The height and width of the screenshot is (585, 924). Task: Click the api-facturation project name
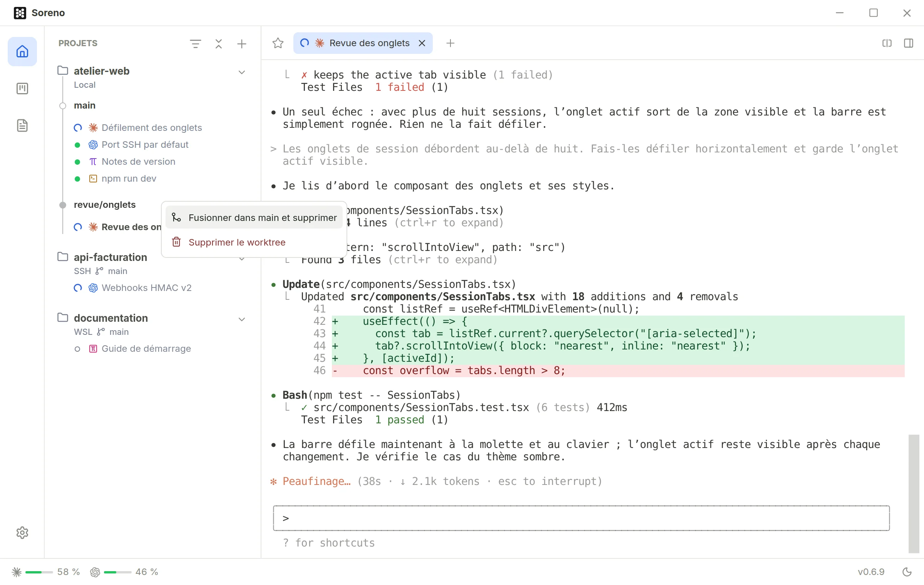tap(110, 257)
